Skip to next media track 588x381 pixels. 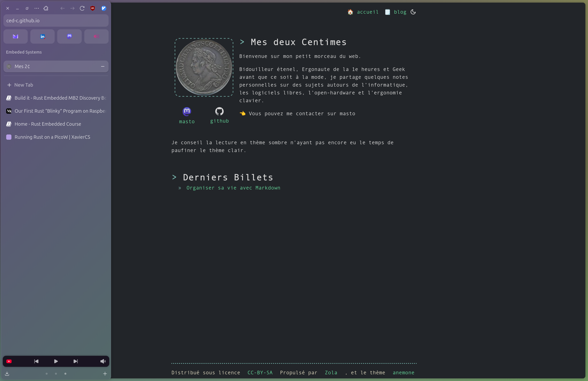click(x=76, y=361)
